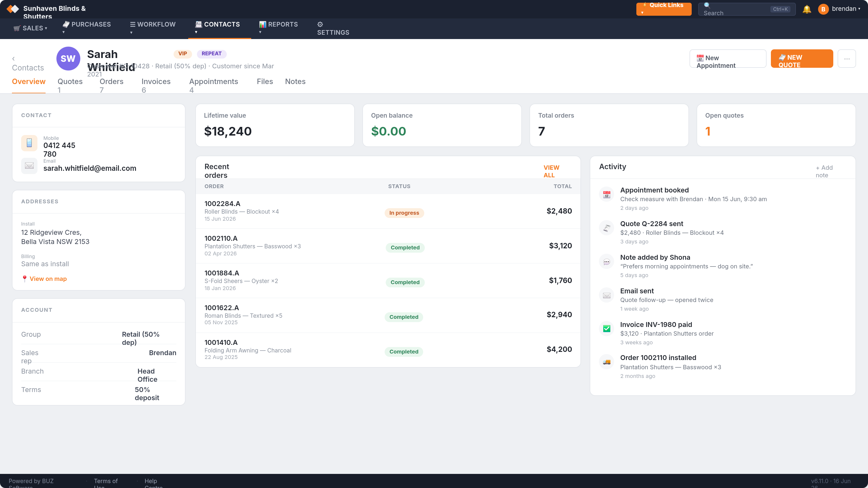
Task: Open the Files tab
Action: tap(265, 82)
